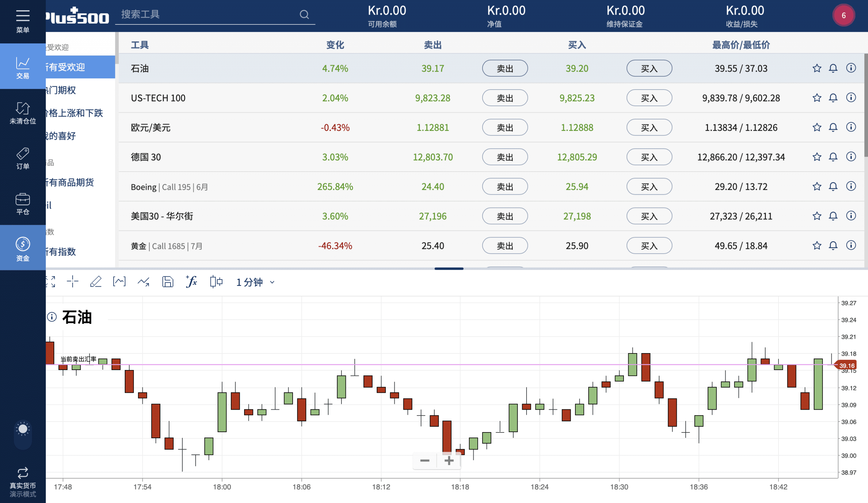
Task: Change chart type via candlestick icon
Action: coord(216,282)
